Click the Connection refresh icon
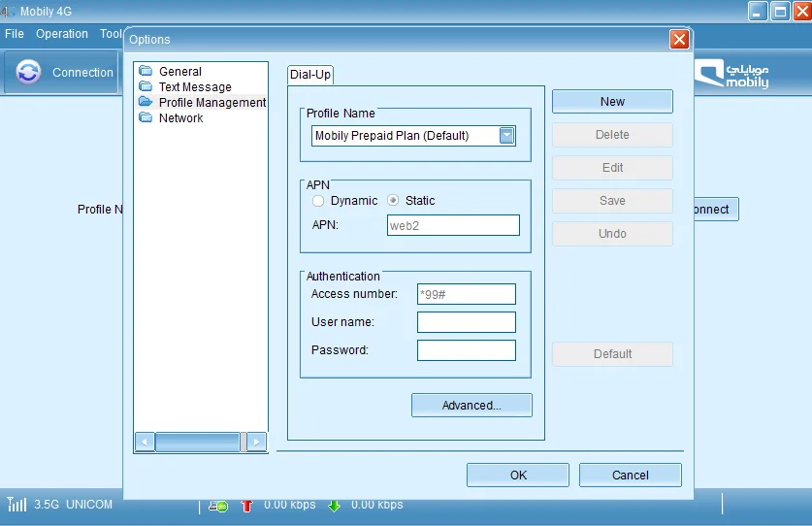 (28, 72)
